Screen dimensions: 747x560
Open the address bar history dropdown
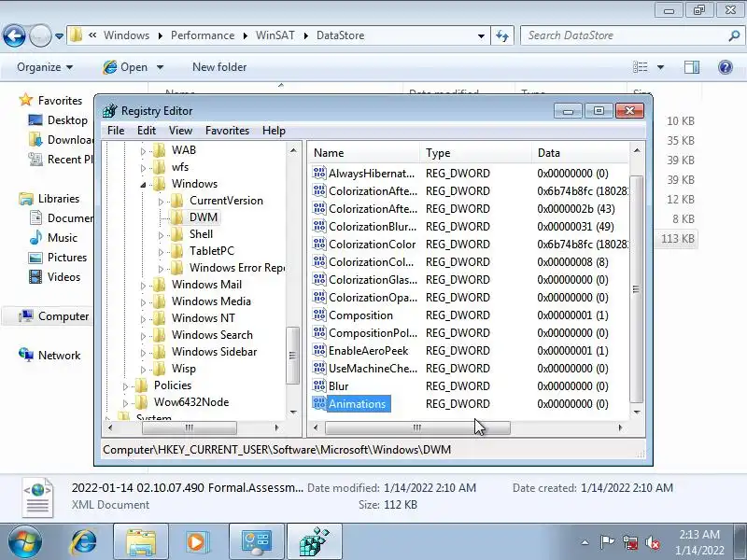(x=481, y=35)
